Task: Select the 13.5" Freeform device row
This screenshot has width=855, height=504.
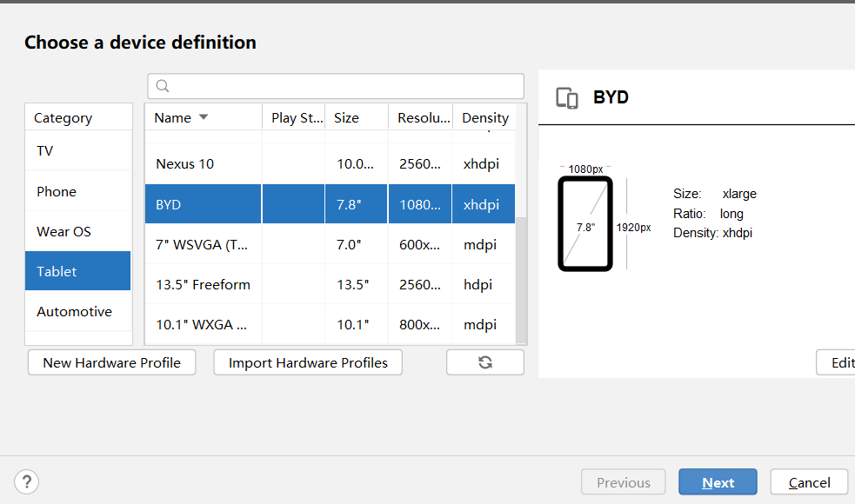Action: [330, 284]
